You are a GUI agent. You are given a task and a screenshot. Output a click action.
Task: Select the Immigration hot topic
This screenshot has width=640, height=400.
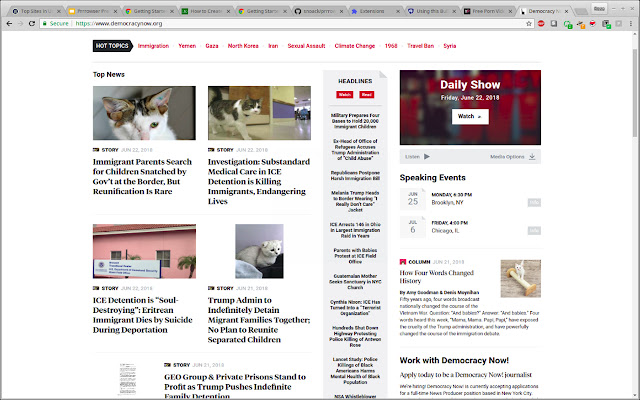[x=153, y=46]
